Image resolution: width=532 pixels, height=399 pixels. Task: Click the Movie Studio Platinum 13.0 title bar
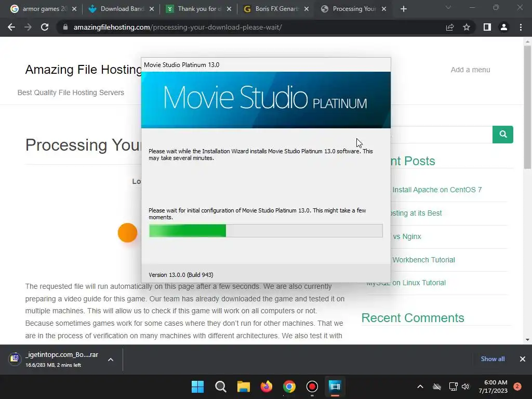tap(265, 65)
